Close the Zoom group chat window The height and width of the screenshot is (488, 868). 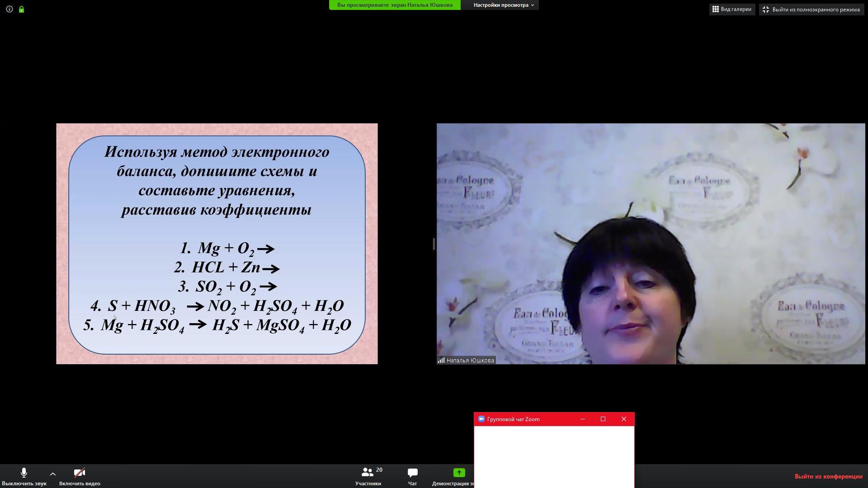pyautogui.click(x=624, y=419)
